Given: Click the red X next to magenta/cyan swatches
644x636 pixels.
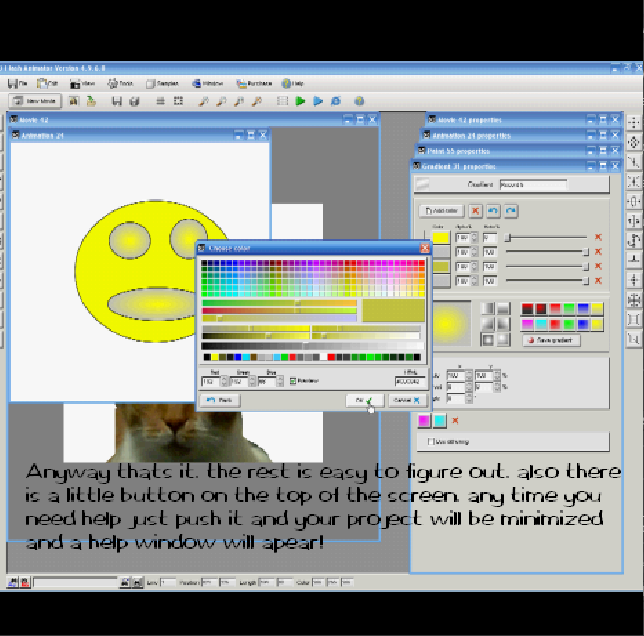Looking at the screenshot, I should pos(454,421).
